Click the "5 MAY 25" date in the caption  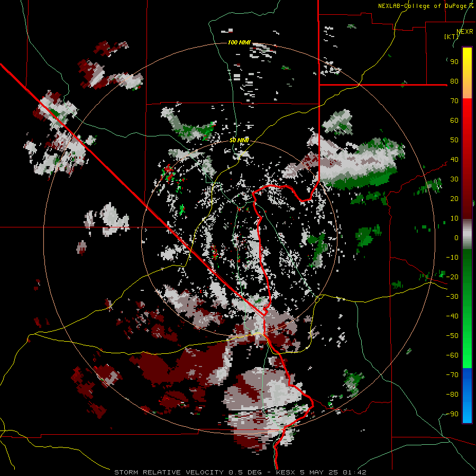(x=319, y=472)
